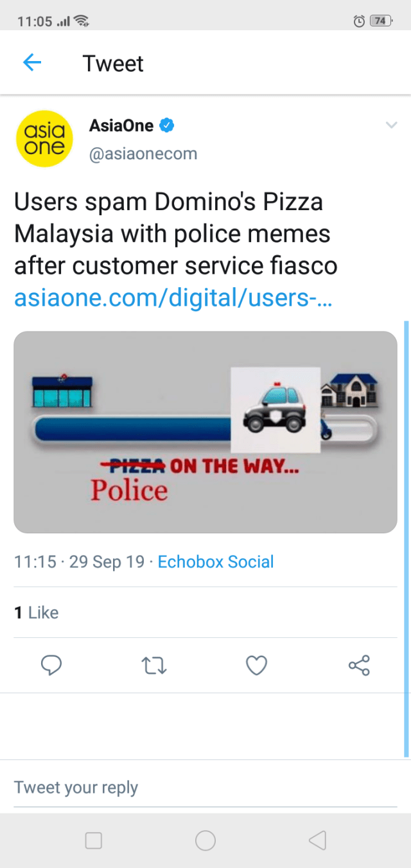This screenshot has height=868, width=411.
Task: Expand tweet options chevron menu
Action: pos(391,125)
